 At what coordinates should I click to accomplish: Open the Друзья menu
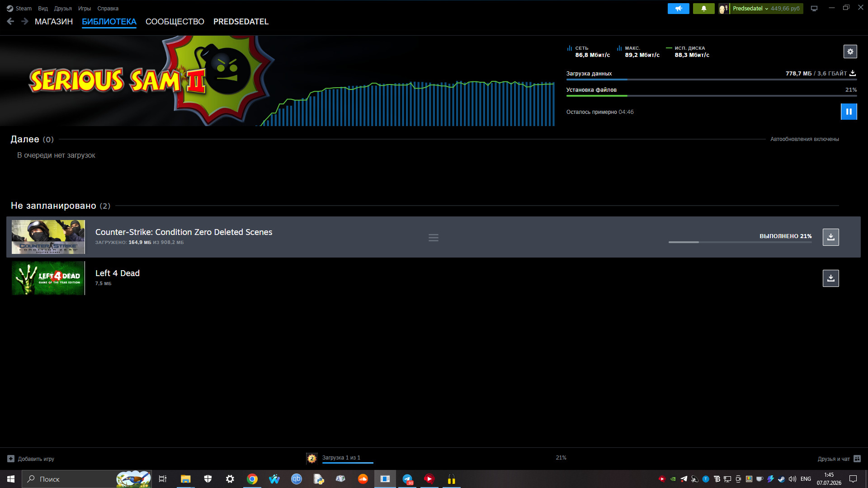63,9
